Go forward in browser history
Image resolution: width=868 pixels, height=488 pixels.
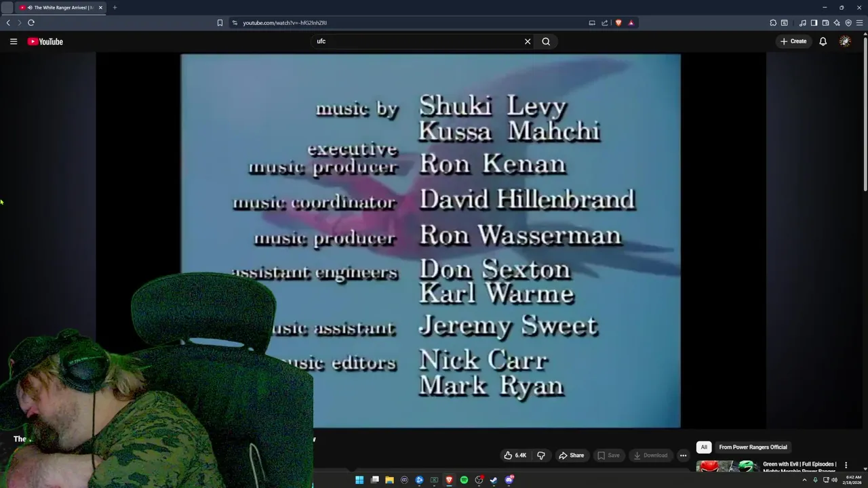(x=19, y=22)
